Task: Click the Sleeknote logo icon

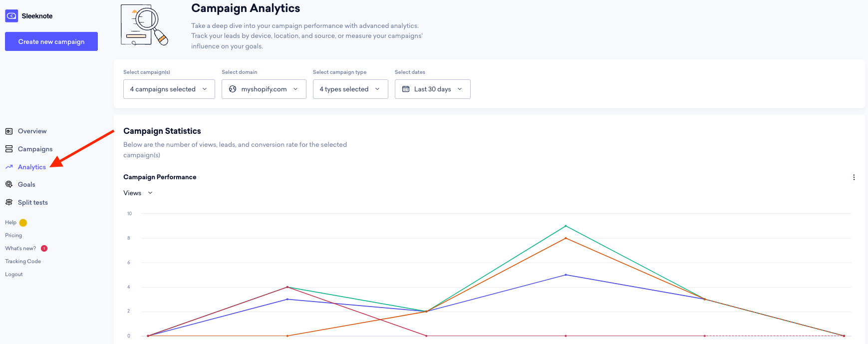Action: pos(11,15)
